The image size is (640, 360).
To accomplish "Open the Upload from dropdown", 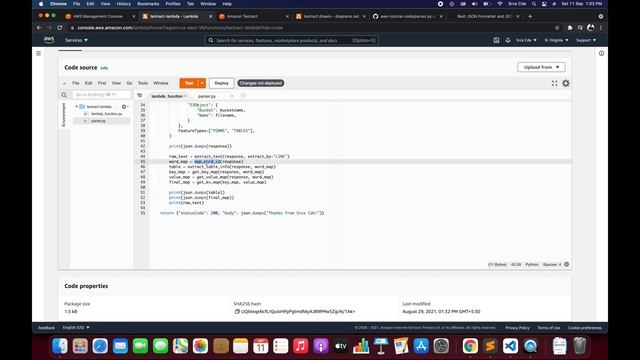I will coord(541,67).
